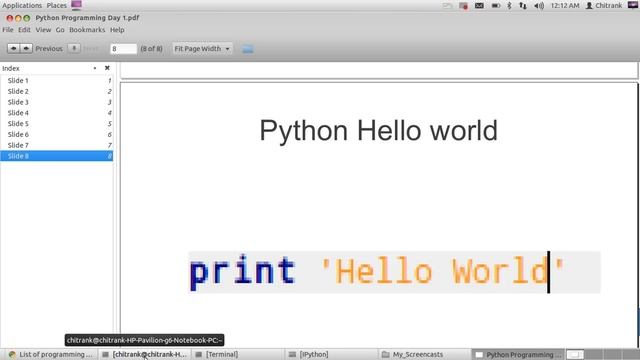Select Slide 6 in the index
The image size is (640, 360).
(x=56, y=134)
